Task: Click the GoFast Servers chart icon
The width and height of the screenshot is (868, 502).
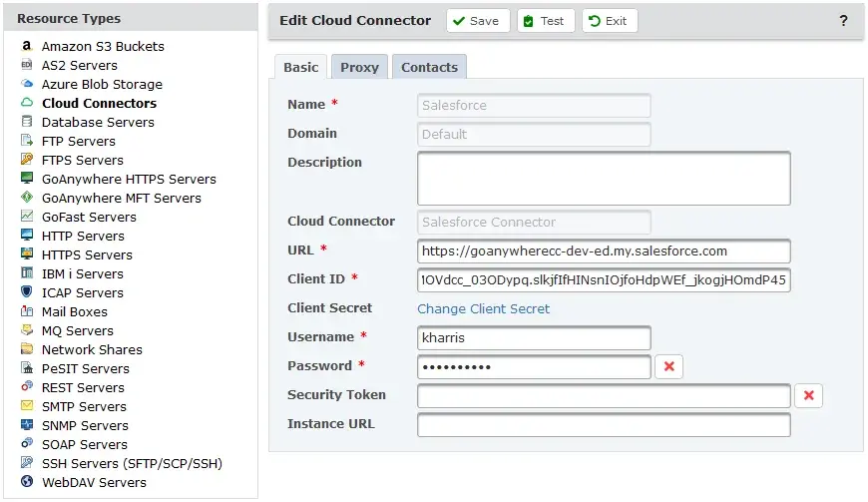Action: [27, 216]
